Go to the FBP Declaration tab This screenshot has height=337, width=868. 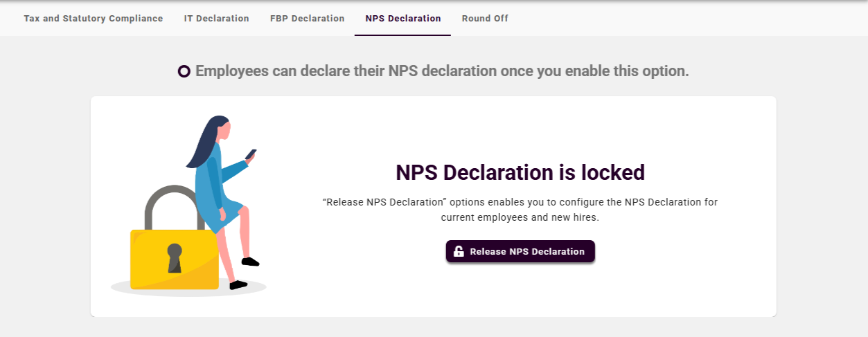307,19
